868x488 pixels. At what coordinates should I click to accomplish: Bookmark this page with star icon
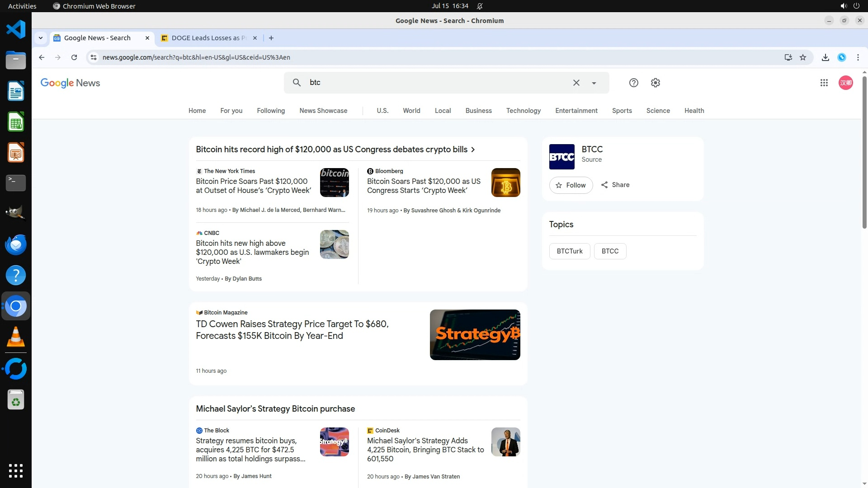(803, 57)
